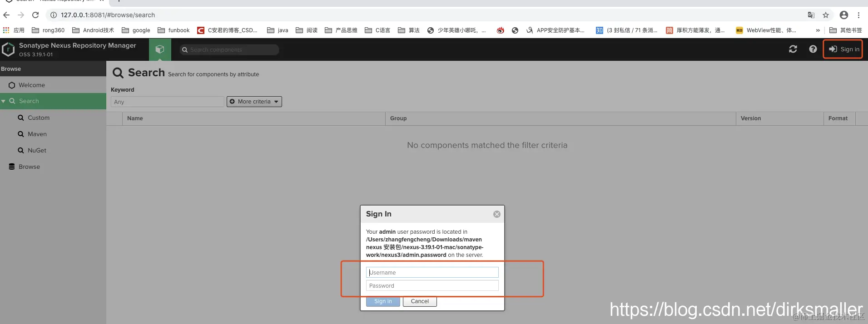Click the Password field
Viewport: 868px width, 324px height.
pyautogui.click(x=432, y=285)
